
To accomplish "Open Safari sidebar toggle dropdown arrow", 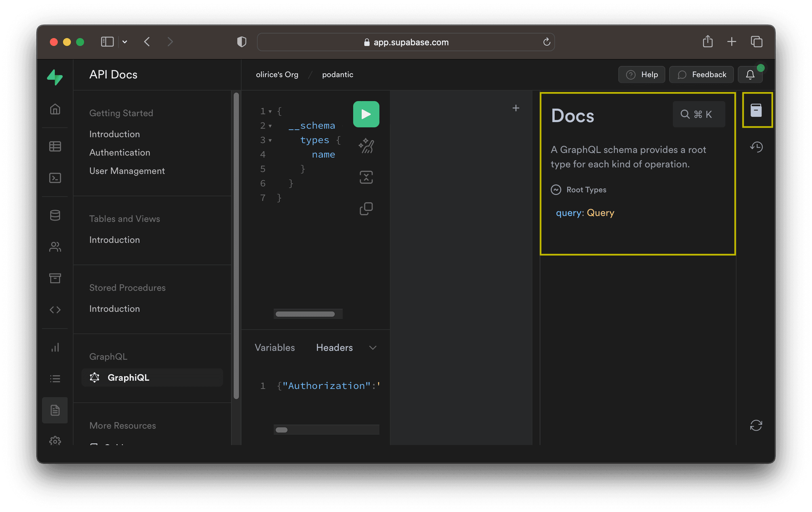I will click(x=125, y=42).
